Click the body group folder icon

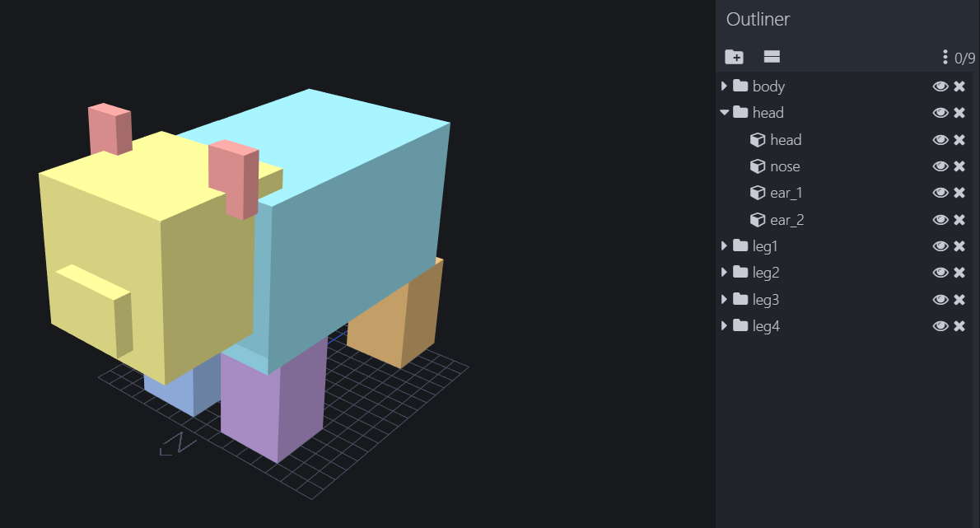coord(740,86)
